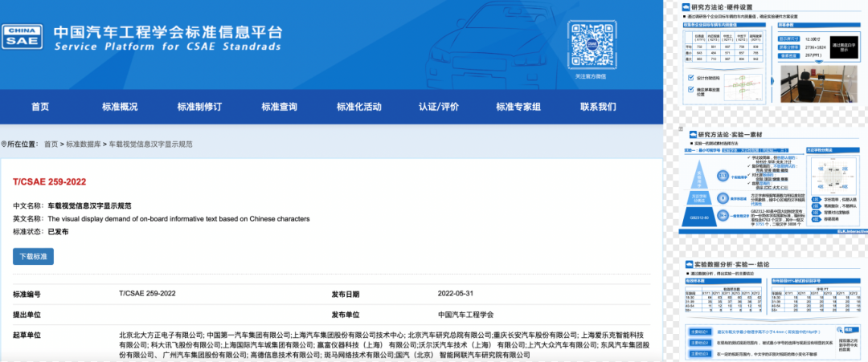Click the 实验数据分析·实验一·结论 slide image
The height and width of the screenshot is (362, 868).
pos(773,310)
